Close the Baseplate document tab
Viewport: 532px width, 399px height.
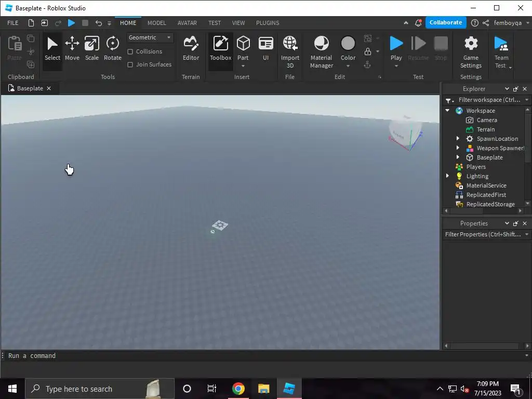[x=49, y=88]
